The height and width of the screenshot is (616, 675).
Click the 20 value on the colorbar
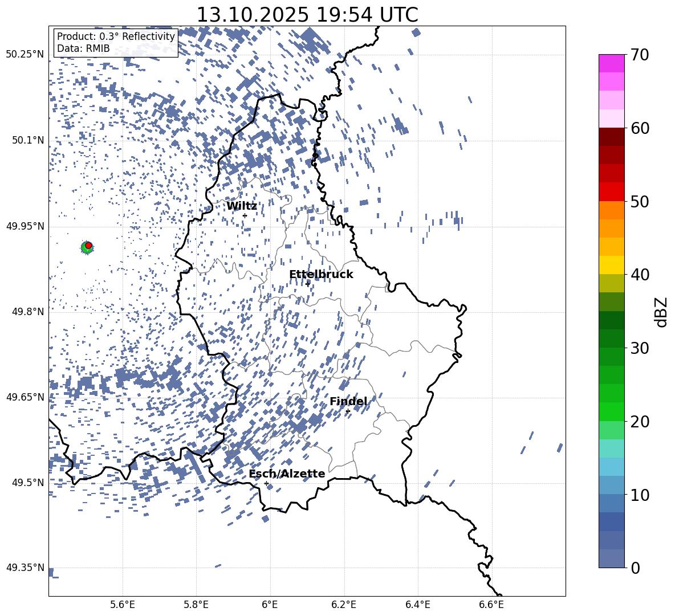click(x=640, y=421)
